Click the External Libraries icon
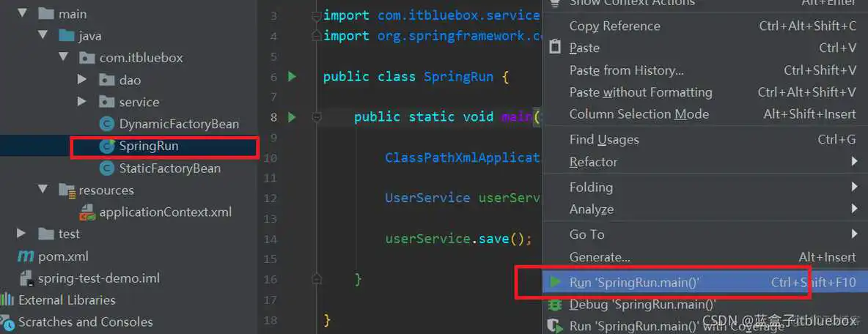 [x=8, y=300]
